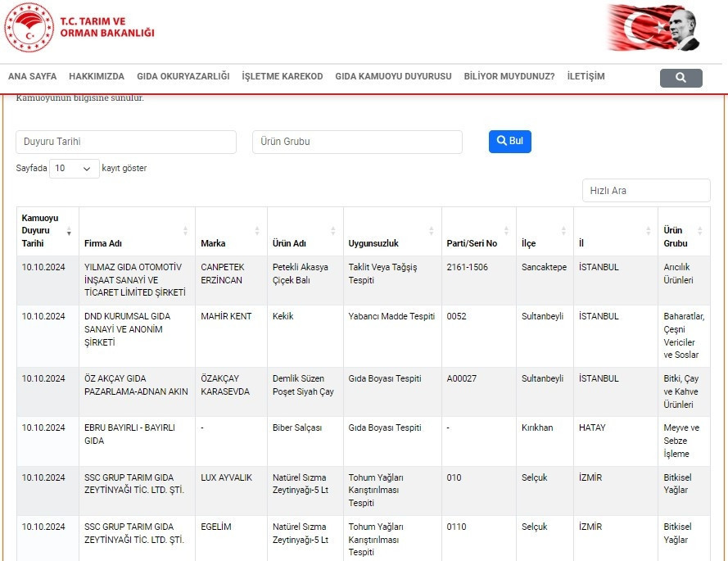Select the Sancaktepe district cell
The image size is (728, 561).
pos(545,280)
